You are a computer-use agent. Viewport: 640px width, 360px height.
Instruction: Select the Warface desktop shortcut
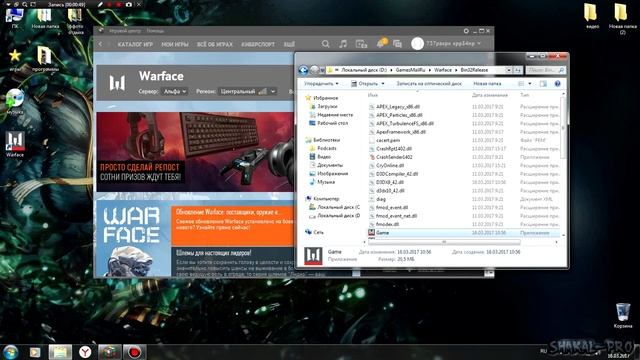15,144
